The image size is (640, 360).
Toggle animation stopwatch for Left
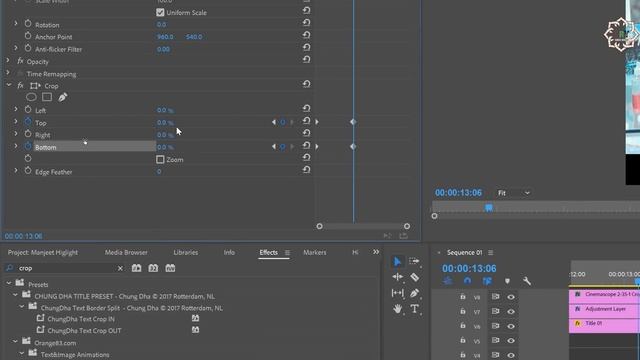pos(28,109)
